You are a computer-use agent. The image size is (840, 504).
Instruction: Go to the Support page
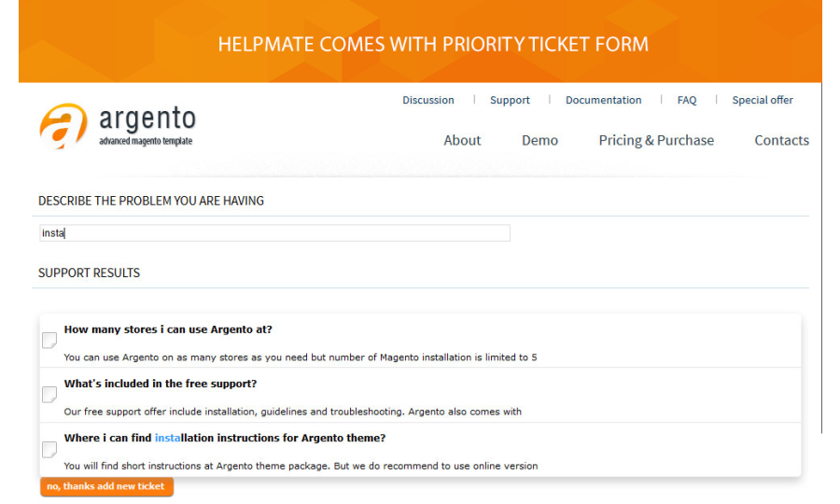click(510, 100)
